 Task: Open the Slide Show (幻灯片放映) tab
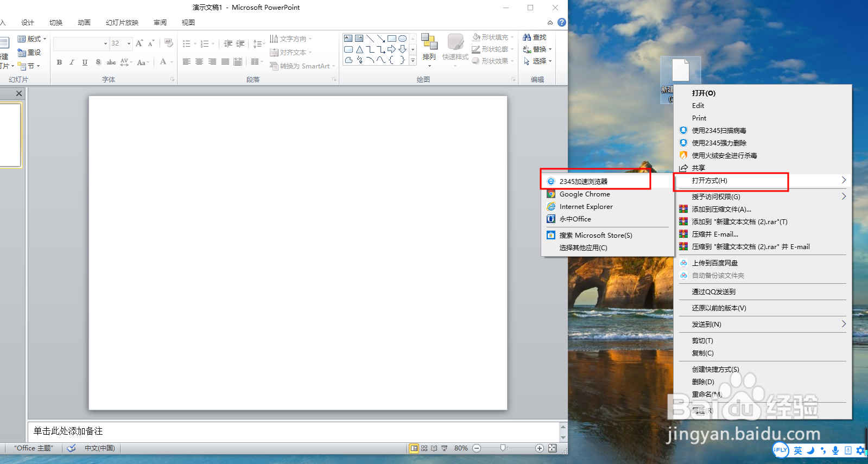[x=122, y=23]
